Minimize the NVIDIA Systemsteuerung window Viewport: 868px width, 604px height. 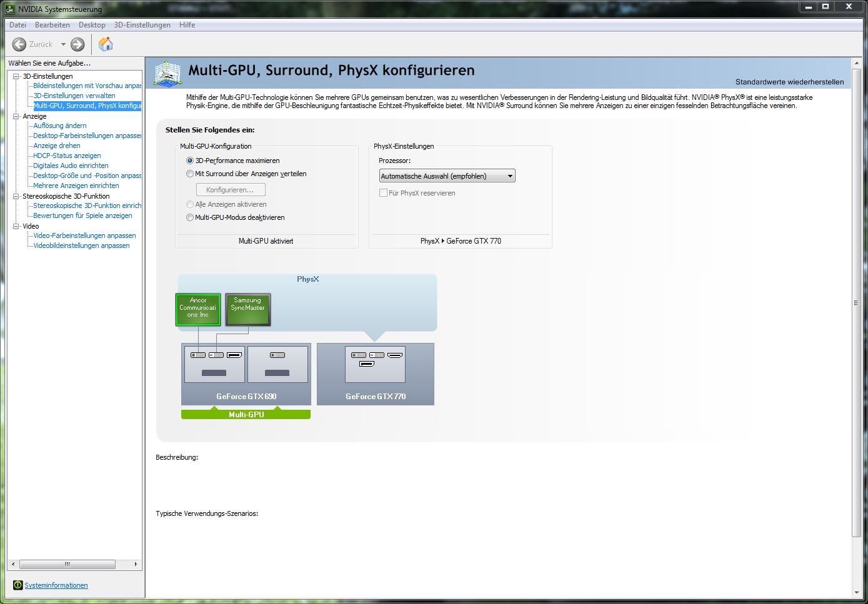[x=808, y=7]
